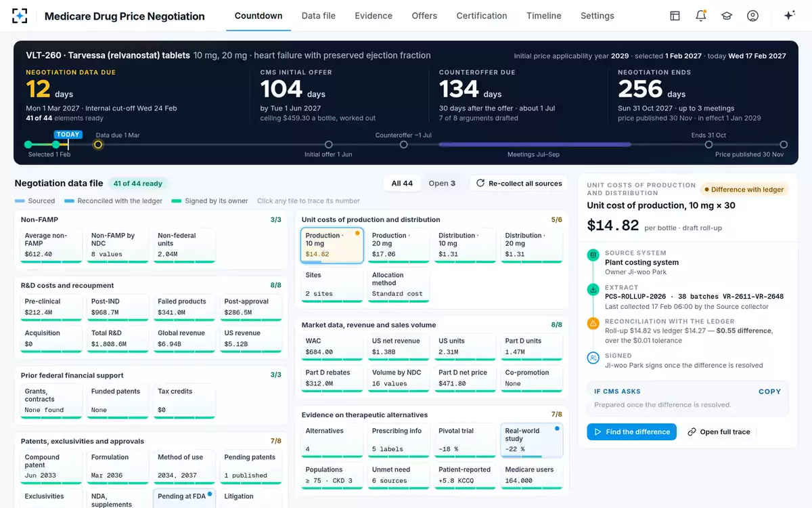Open the Allocation method tile
Screen dimensions: 812x508
click(398, 284)
